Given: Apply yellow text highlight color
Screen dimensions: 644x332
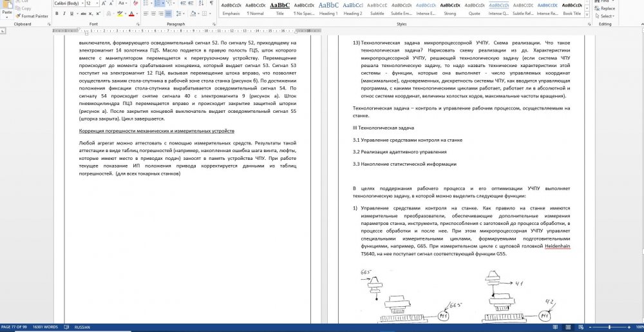Looking at the screenshot, I should pos(119,14).
